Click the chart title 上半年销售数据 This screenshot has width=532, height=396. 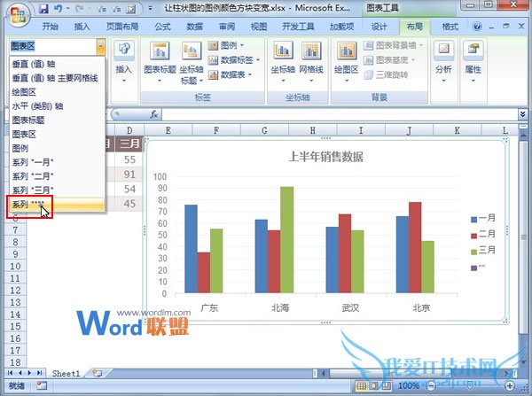point(325,157)
